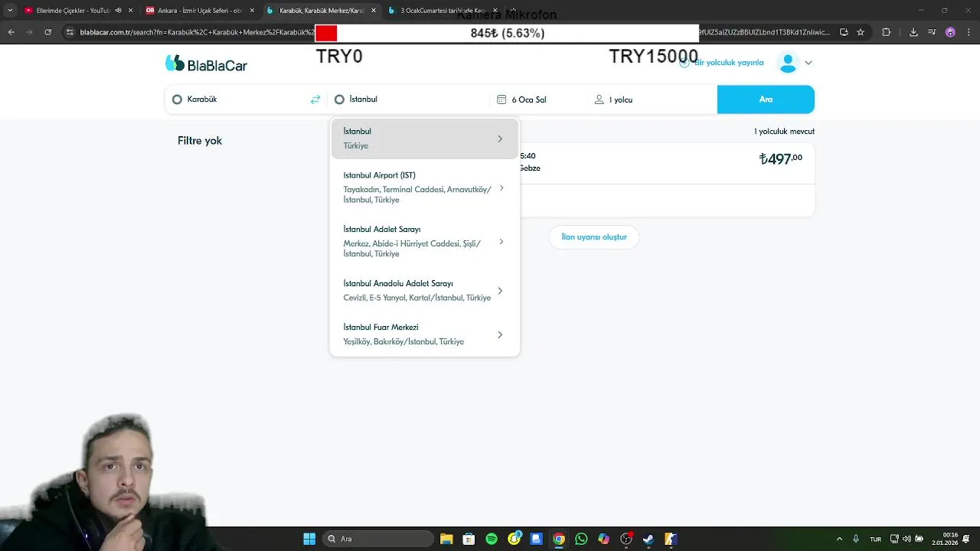Image resolution: width=980 pixels, height=551 pixels.
Task: Click the Ara search button
Action: [x=766, y=99]
